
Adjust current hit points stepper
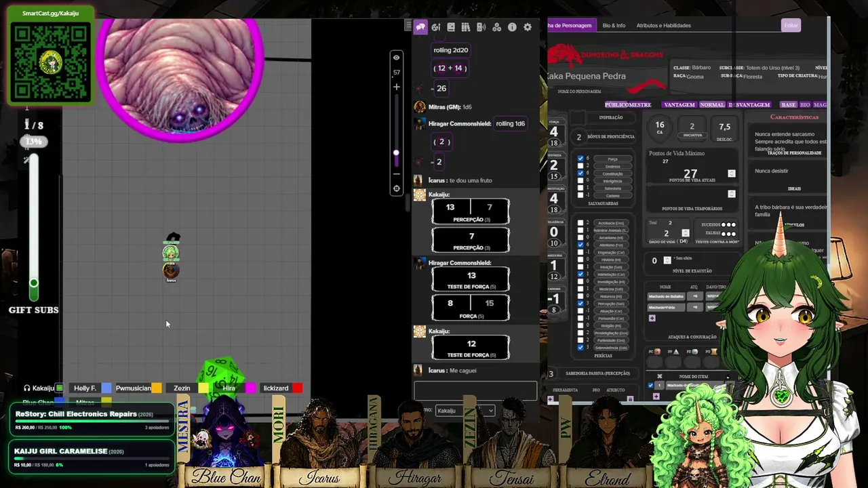click(732, 174)
